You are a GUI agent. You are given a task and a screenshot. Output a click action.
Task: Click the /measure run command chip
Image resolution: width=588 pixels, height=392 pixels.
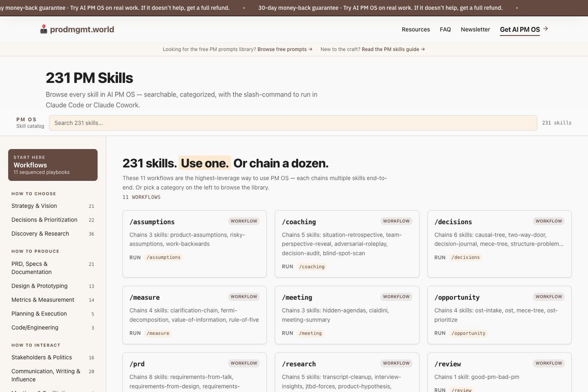point(158,333)
